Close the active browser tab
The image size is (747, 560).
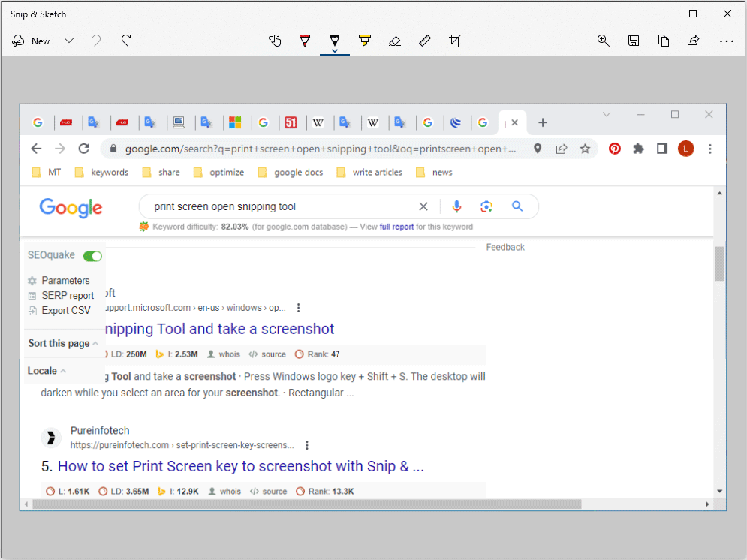tap(514, 122)
